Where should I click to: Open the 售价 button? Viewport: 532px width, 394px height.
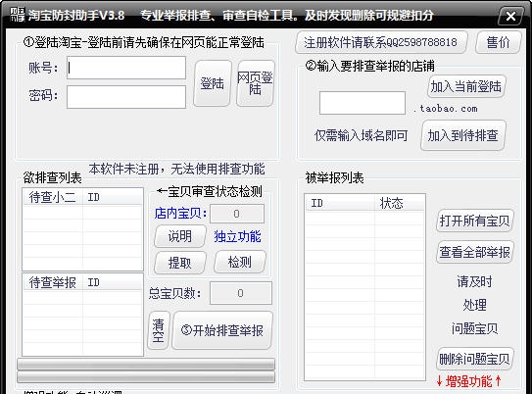[498, 43]
